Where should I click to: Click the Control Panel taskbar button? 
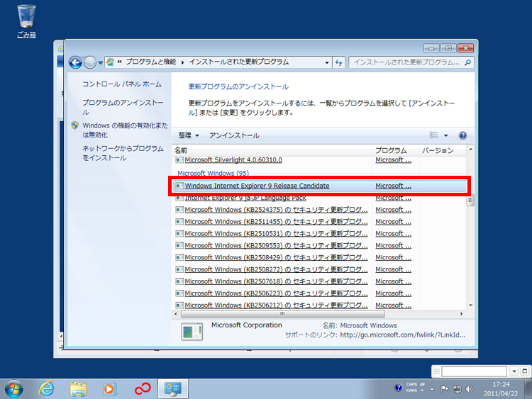173,389
